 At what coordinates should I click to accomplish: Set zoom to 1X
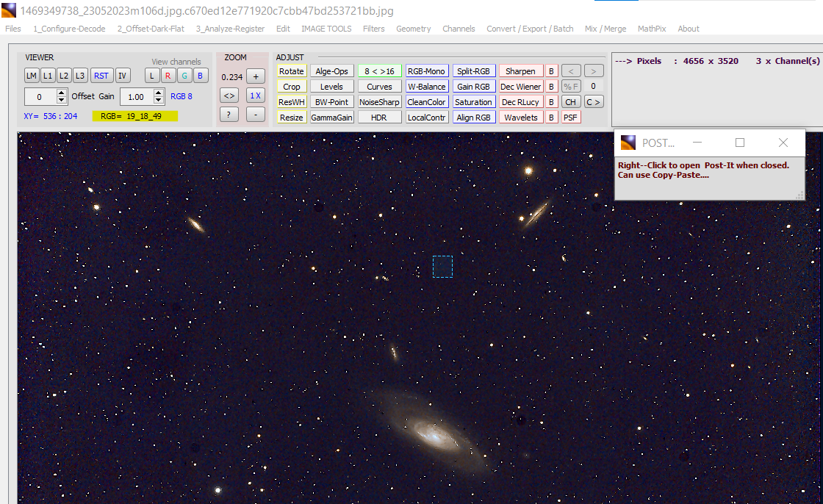click(256, 96)
